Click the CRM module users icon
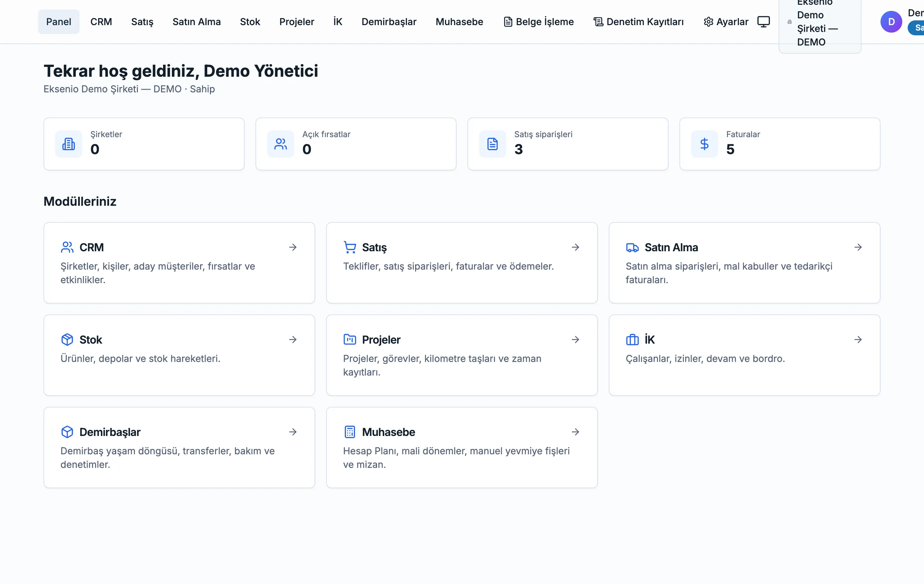924x584 pixels. coord(67,247)
